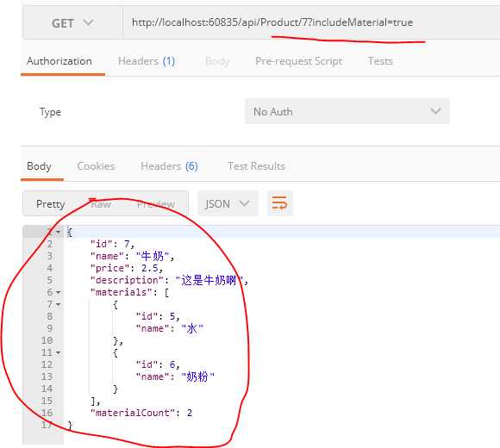The image size is (500, 448).
Task: Click line number 10 in the gutter
Action: pos(47,340)
